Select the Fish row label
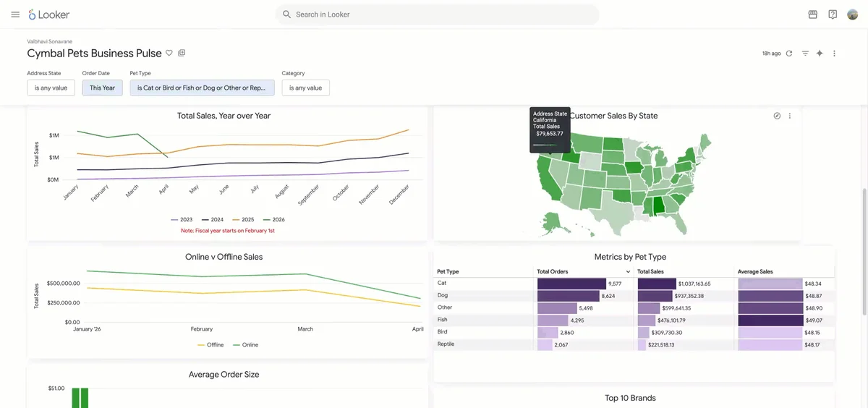The image size is (868, 408). coord(443,319)
